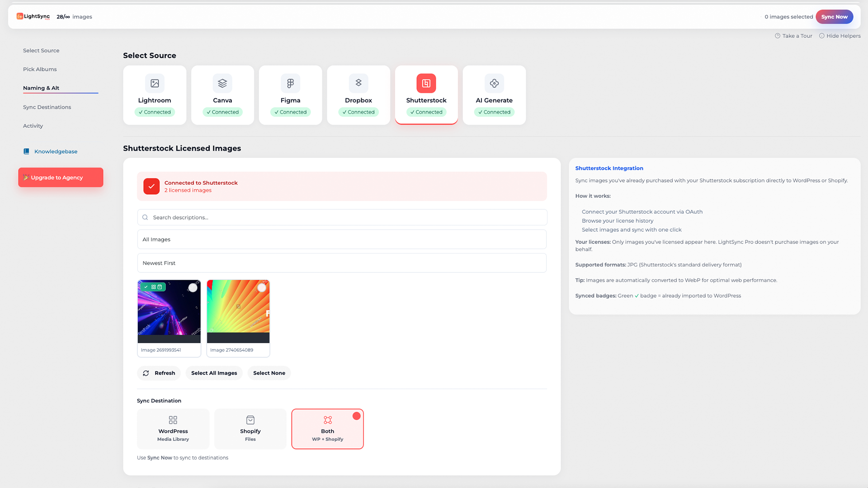
Task: Navigate to Pick Albums in sidebar
Action: coord(40,69)
